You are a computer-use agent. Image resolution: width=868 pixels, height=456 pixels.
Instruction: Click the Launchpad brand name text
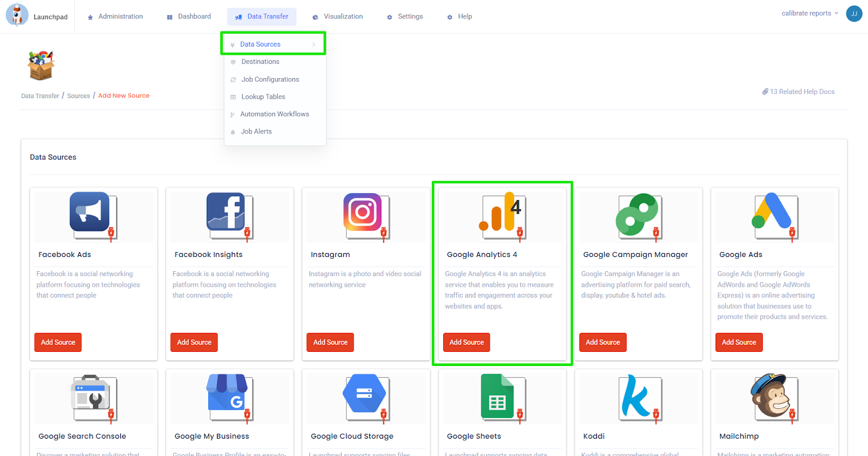pyautogui.click(x=50, y=17)
